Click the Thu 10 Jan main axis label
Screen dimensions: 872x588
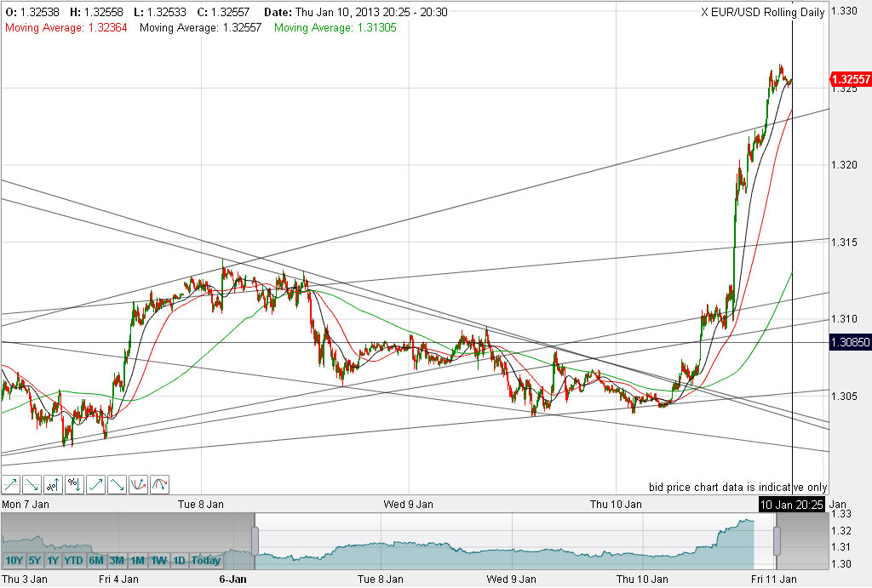tap(616, 505)
